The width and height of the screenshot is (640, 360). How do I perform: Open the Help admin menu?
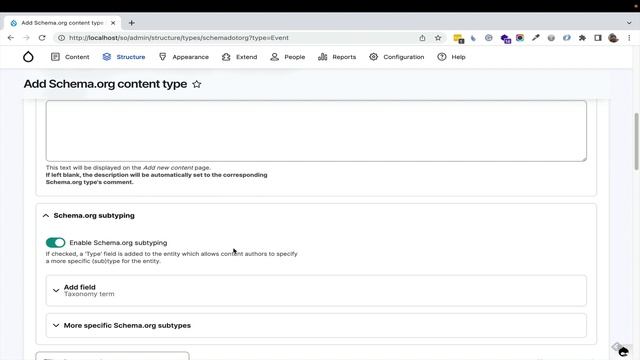pyautogui.click(x=451, y=57)
